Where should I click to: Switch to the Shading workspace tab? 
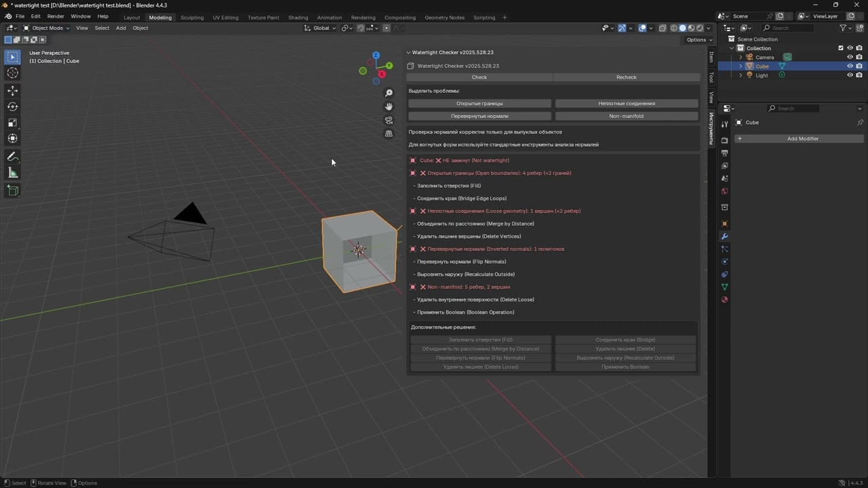point(298,18)
